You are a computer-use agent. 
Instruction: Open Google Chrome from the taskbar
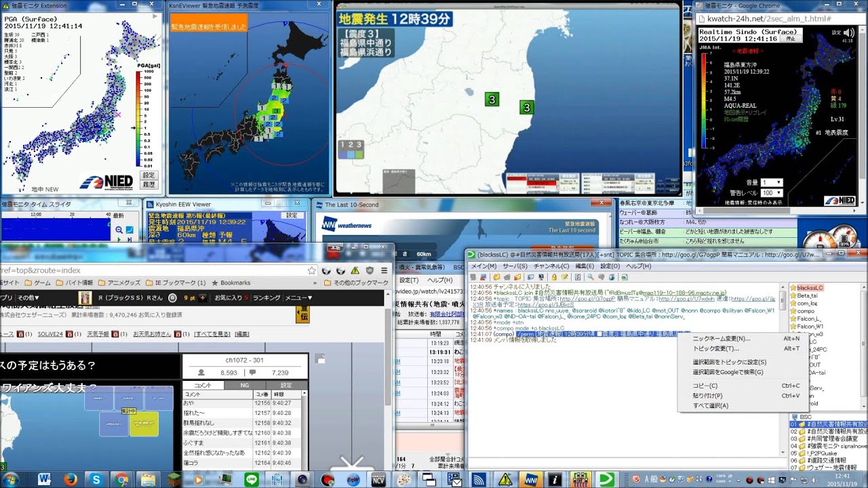tap(121, 479)
